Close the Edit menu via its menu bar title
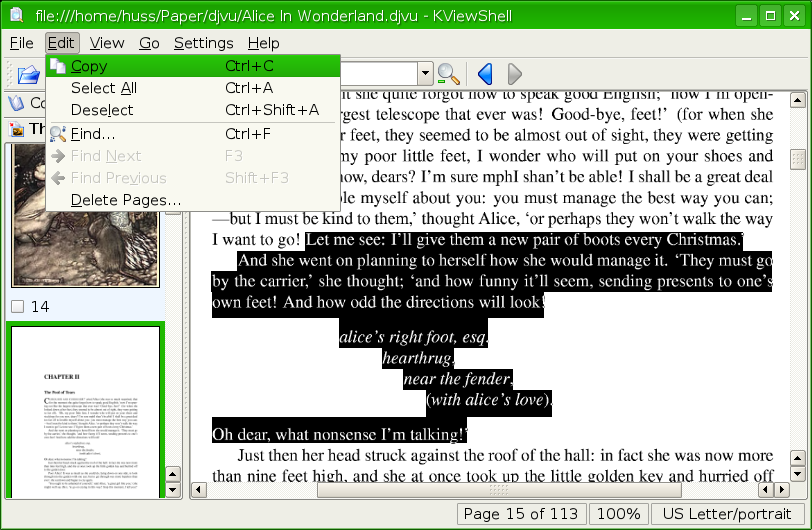 (62, 43)
